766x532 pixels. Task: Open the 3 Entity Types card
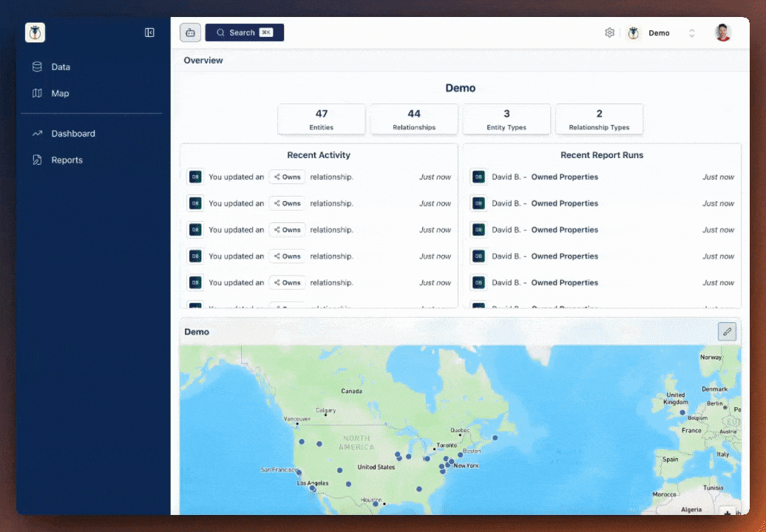click(x=506, y=119)
